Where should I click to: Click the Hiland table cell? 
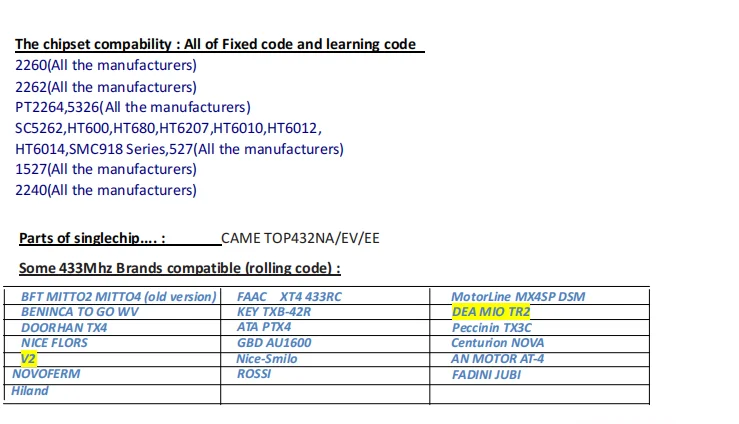coord(30,390)
